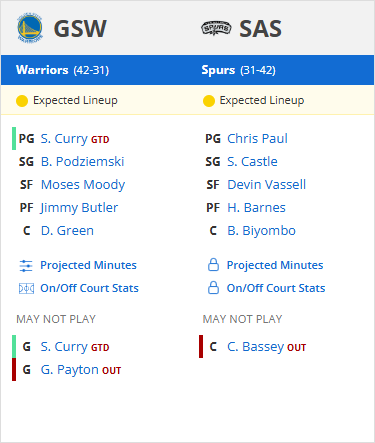Viewport: 375px width, 443px height.
Task: Select B. Podziemski player link
Action: [x=82, y=162]
